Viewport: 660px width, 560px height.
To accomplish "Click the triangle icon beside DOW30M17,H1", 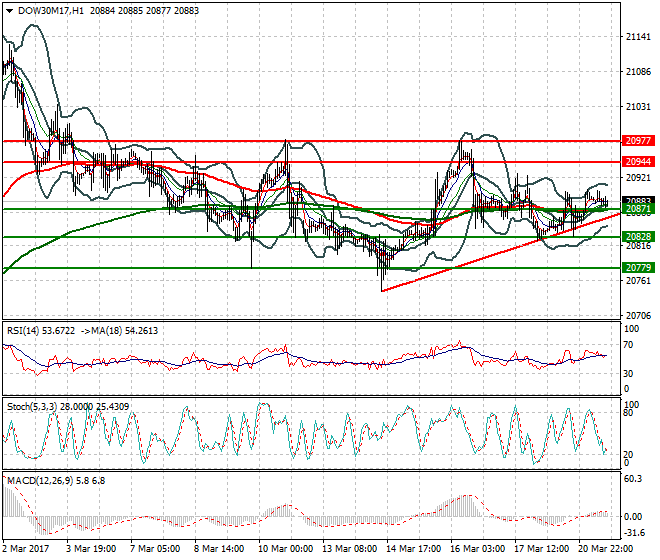I will (7, 9).
